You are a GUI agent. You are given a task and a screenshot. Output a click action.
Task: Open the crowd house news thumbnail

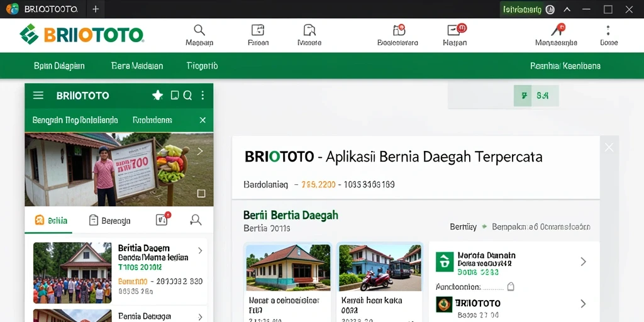72,273
